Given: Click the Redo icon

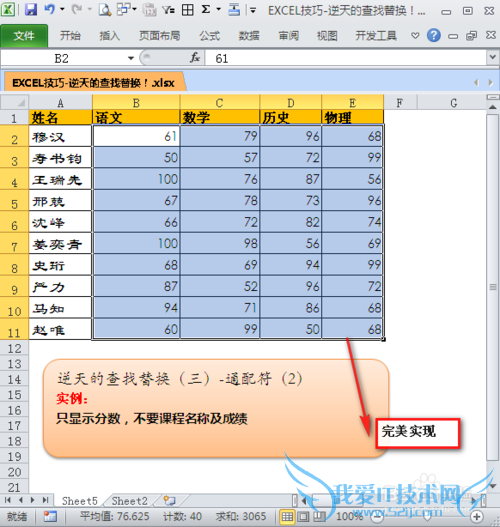Looking at the screenshot, I should (x=77, y=9).
